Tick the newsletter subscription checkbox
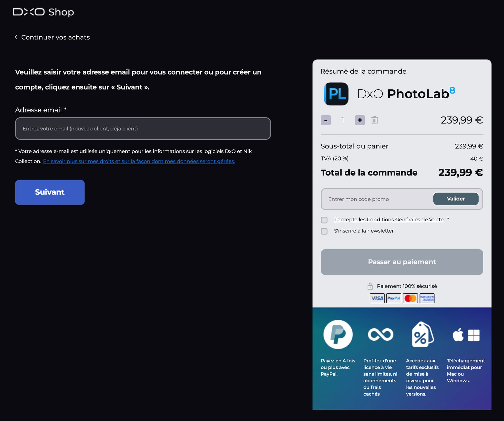 [x=324, y=231]
